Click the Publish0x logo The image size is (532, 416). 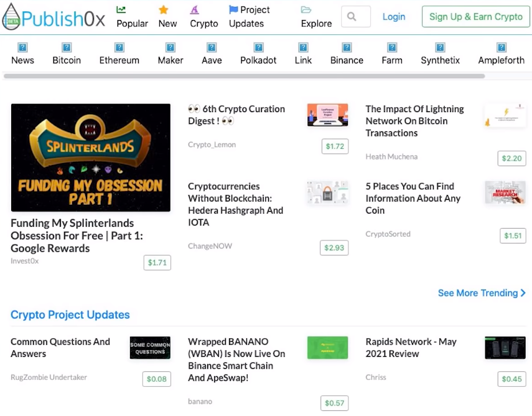54,17
